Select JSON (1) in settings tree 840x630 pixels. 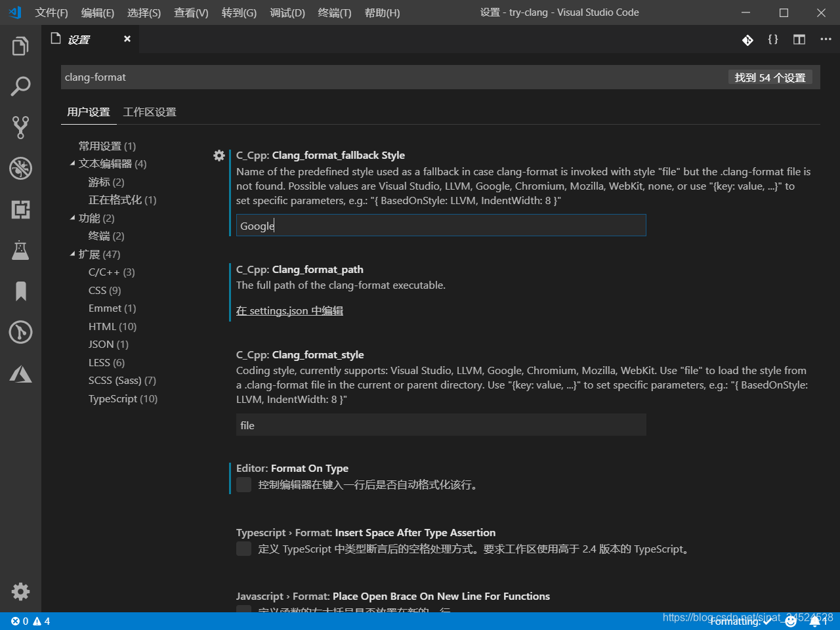point(108,344)
